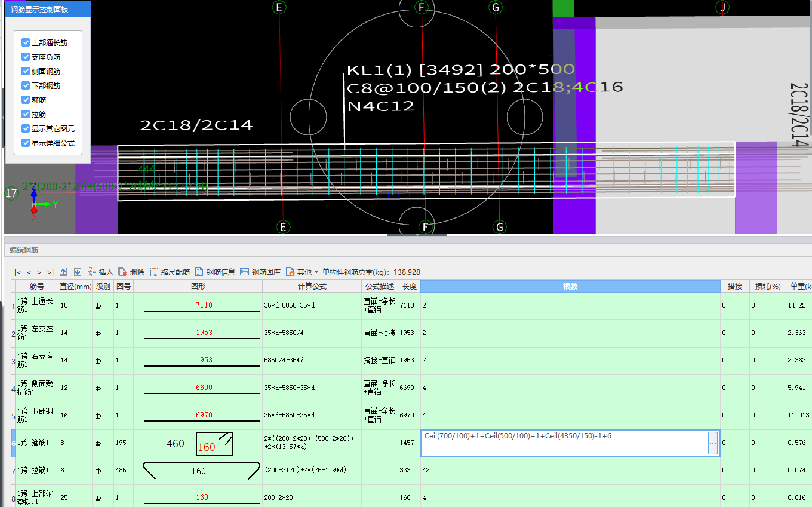Click unit weight 14.22 cell
The width and height of the screenshot is (812, 507).
pyautogui.click(x=798, y=305)
